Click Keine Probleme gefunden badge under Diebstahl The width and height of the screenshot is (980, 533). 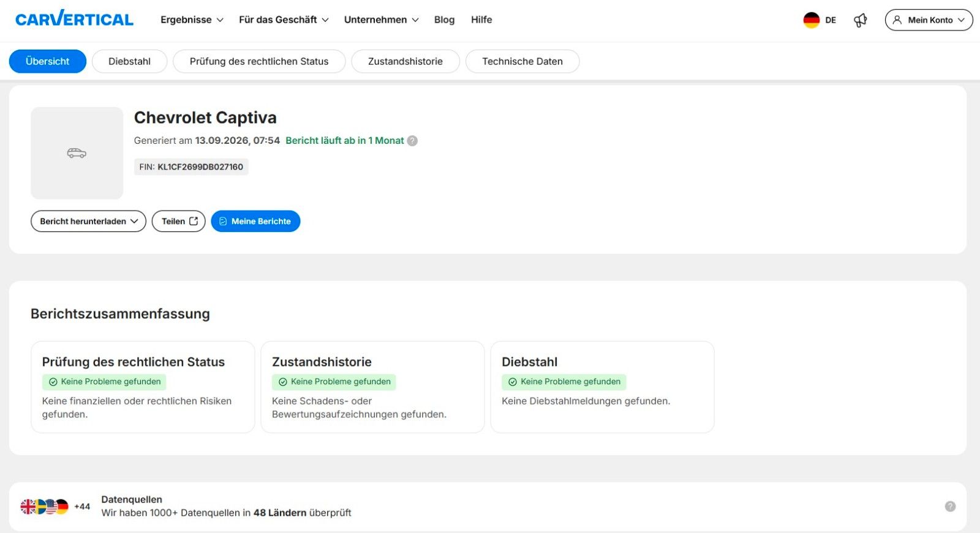(564, 382)
